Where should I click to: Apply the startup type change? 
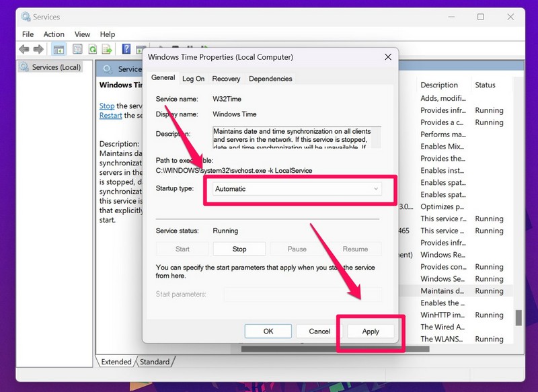369,331
